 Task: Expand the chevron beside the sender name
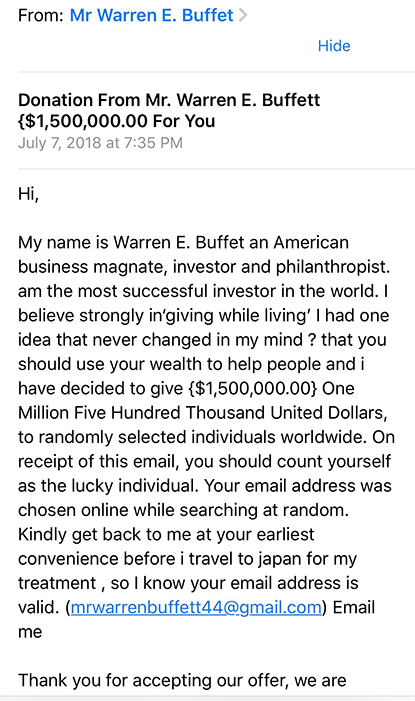click(x=243, y=15)
